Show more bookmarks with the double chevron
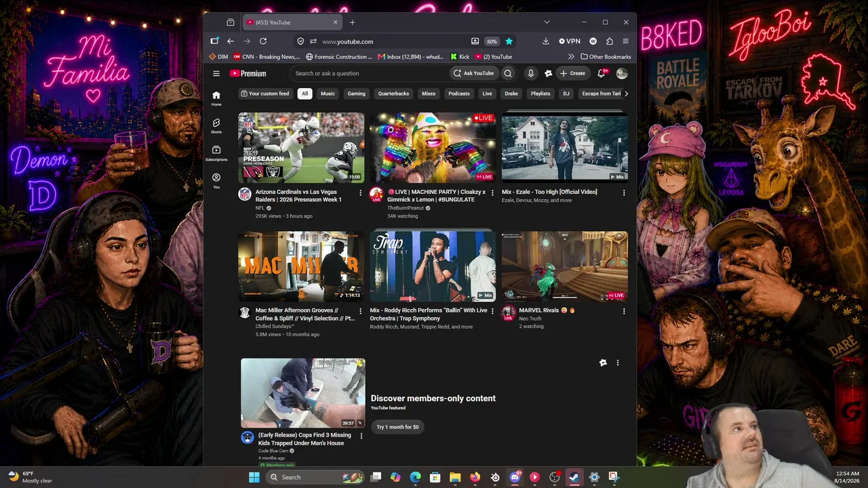Viewport: 868px width, 488px height. [x=571, y=57]
